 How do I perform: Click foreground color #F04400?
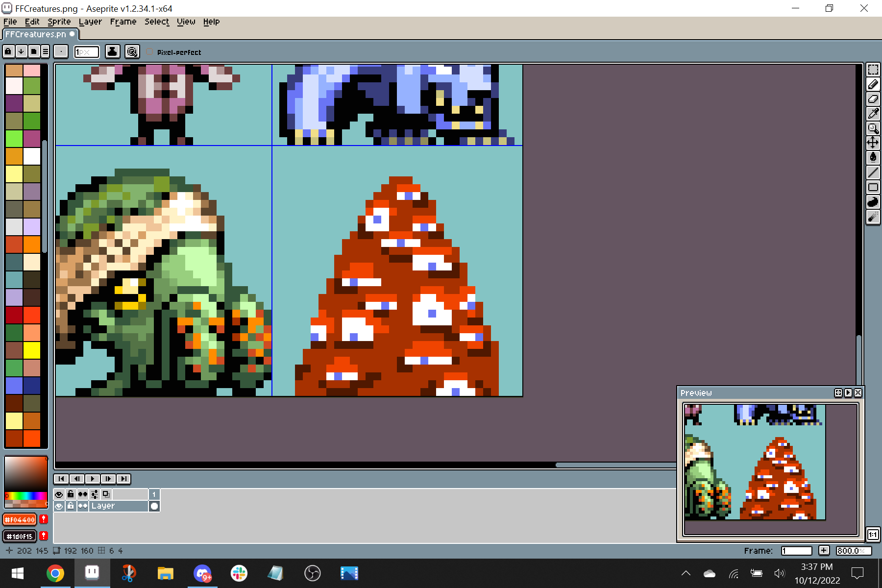click(x=20, y=519)
